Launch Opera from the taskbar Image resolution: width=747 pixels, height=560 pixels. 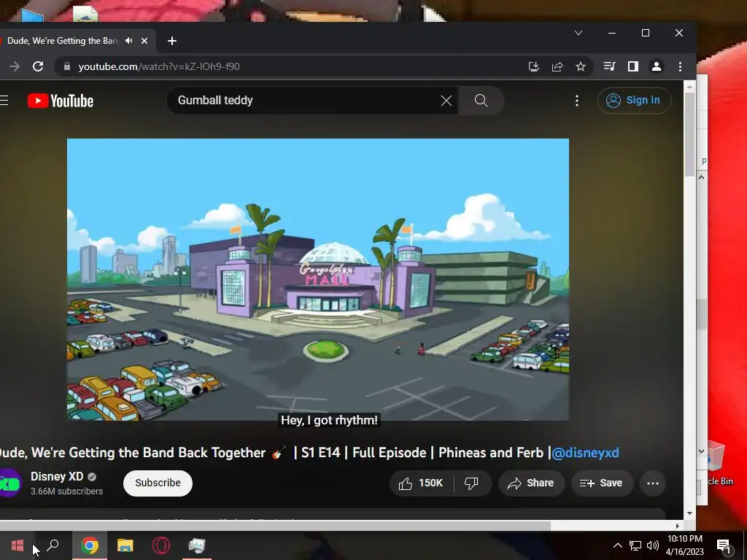pyautogui.click(x=161, y=545)
